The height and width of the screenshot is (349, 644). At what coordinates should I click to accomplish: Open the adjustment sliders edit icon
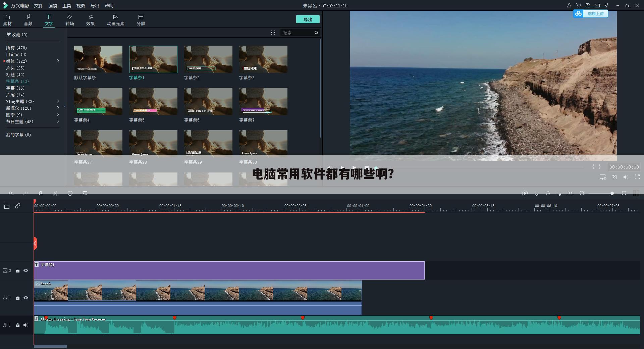click(85, 193)
